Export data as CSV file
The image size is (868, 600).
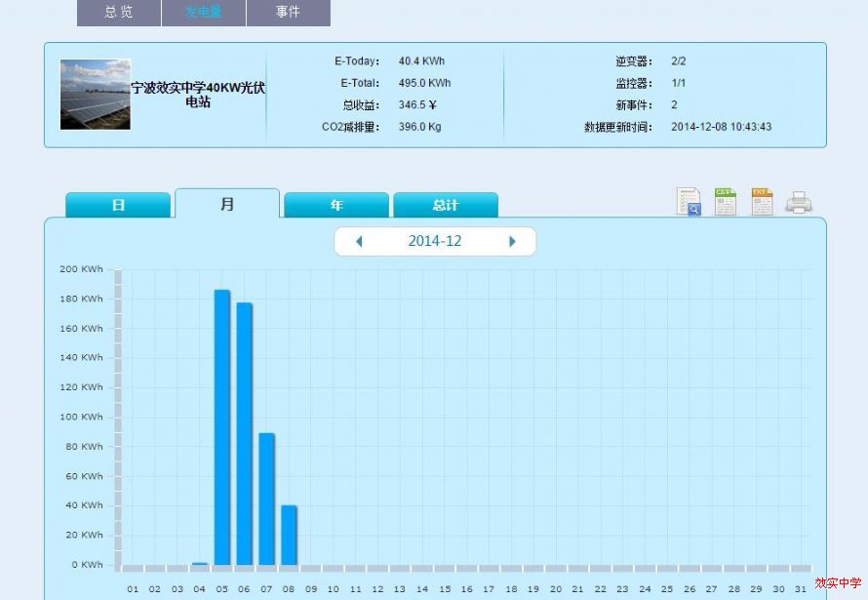click(726, 202)
